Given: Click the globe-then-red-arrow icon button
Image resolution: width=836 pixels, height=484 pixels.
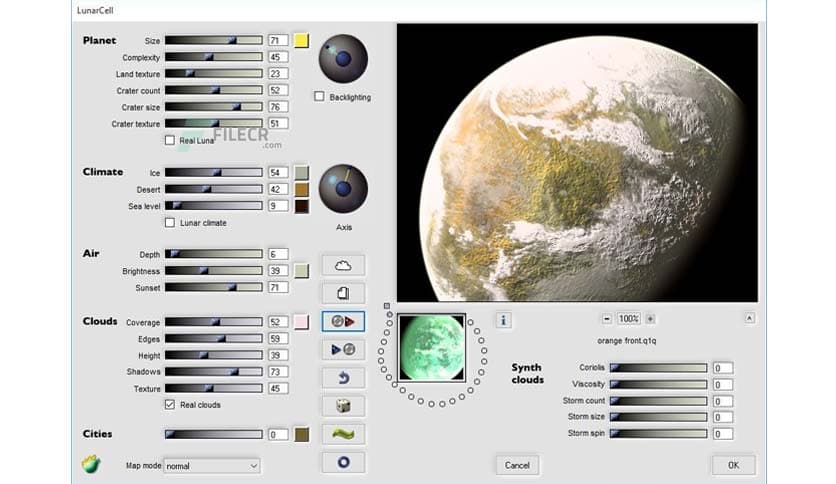Looking at the screenshot, I should coord(343,321).
